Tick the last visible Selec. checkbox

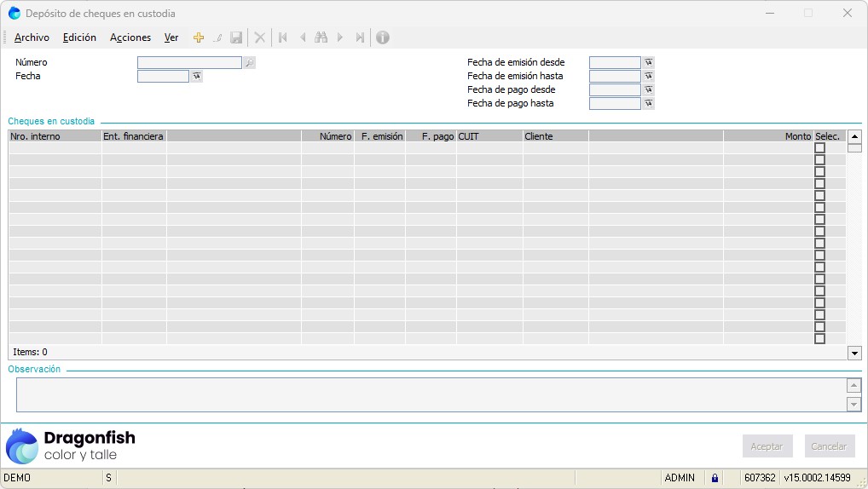point(819,339)
